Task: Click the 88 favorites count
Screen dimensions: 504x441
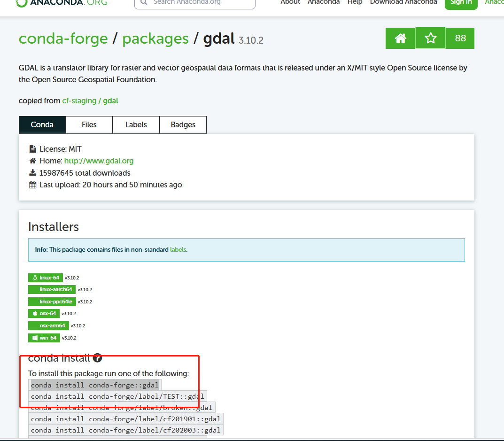Action: coord(460,38)
